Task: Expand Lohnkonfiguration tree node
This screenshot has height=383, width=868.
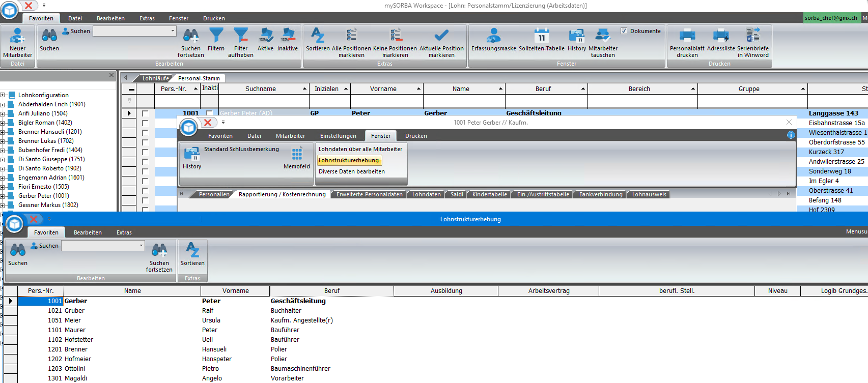Action: click(3, 95)
